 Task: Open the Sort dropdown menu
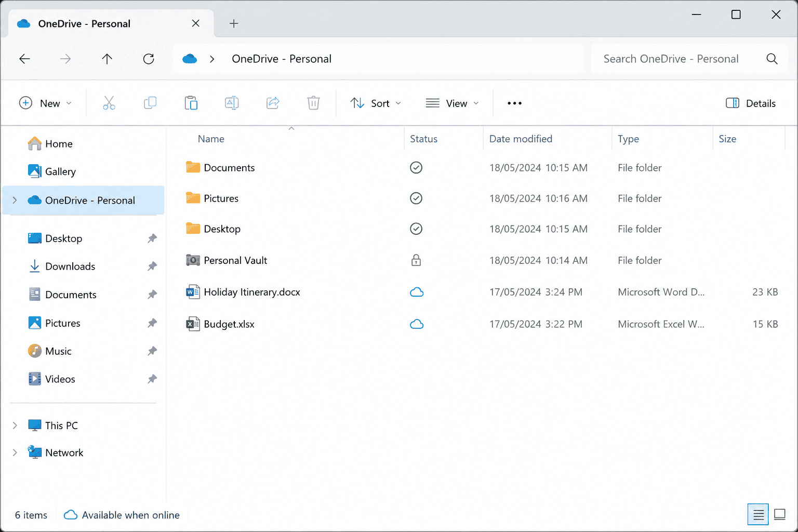point(376,103)
